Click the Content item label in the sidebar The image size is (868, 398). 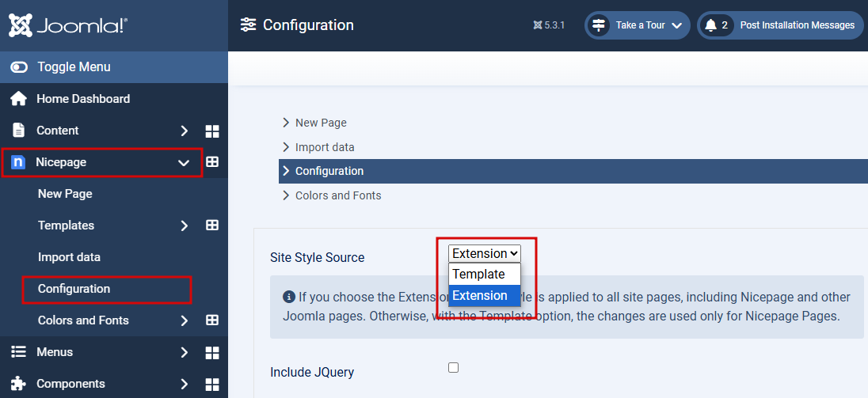(58, 131)
